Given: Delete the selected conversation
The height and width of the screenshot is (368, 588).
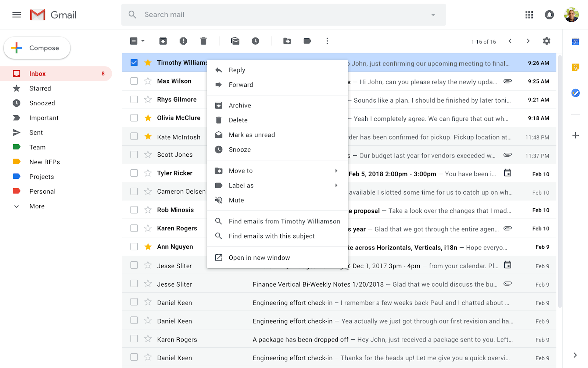Looking at the screenshot, I should (x=203, y=41).
